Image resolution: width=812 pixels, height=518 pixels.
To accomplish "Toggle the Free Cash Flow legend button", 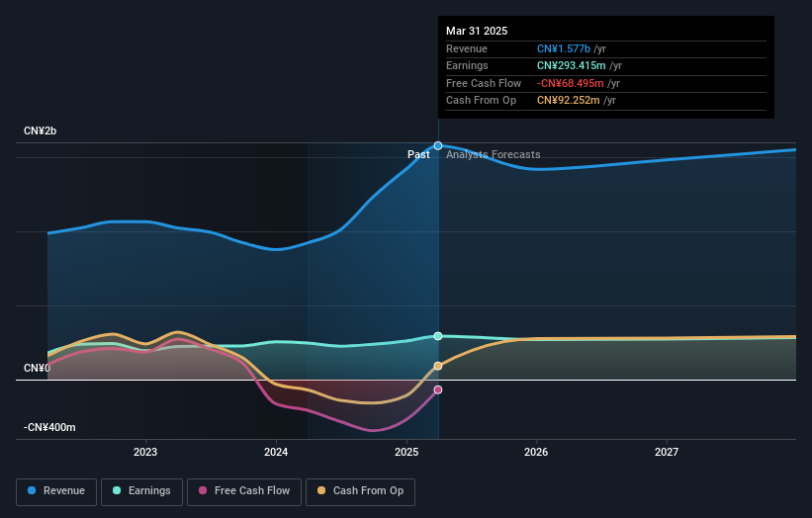I will (244, 491).
